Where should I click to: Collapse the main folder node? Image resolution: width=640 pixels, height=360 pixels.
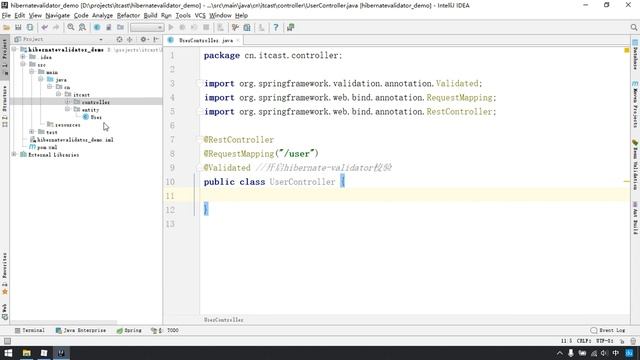click(x=32, y=72)
